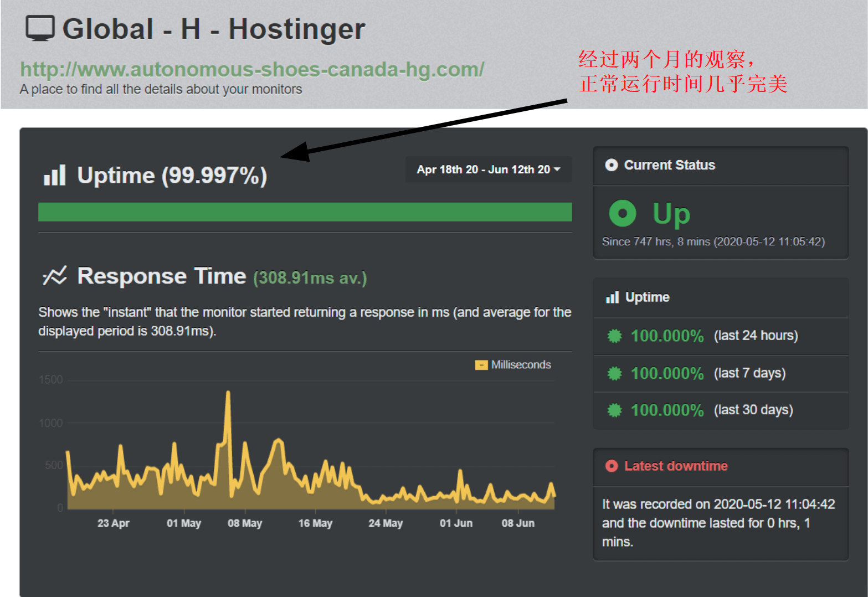868x597 pixels.
Task: Click the 'Global - H - Hostinger' page title
Action: tap(214, 29)
